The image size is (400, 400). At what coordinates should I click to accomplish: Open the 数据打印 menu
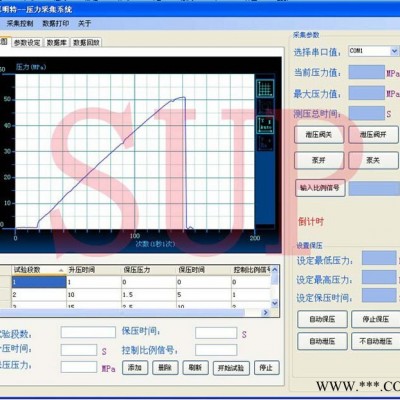click(56, 24)
